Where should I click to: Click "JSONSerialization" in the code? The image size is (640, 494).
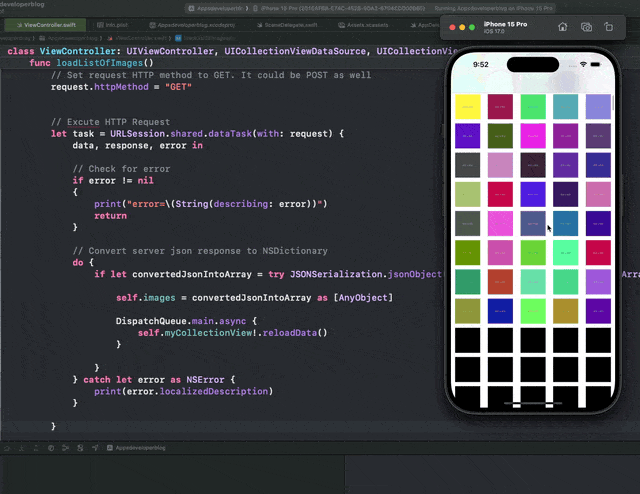click(x=336, y=274)
